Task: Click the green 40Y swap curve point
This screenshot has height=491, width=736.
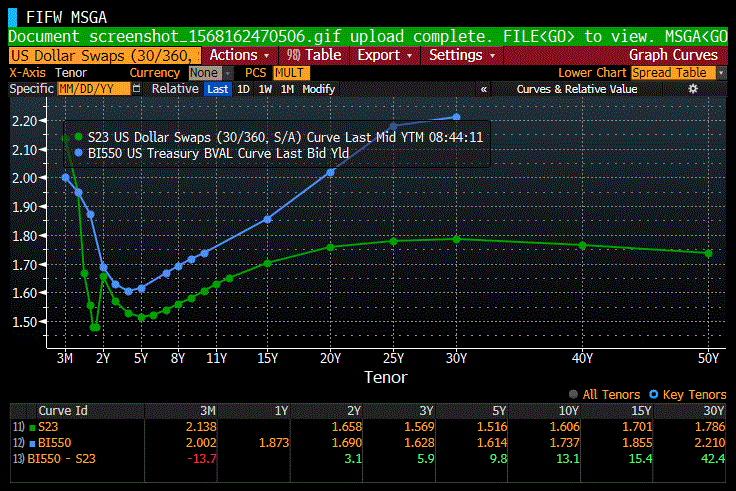Action: (582, 246)
